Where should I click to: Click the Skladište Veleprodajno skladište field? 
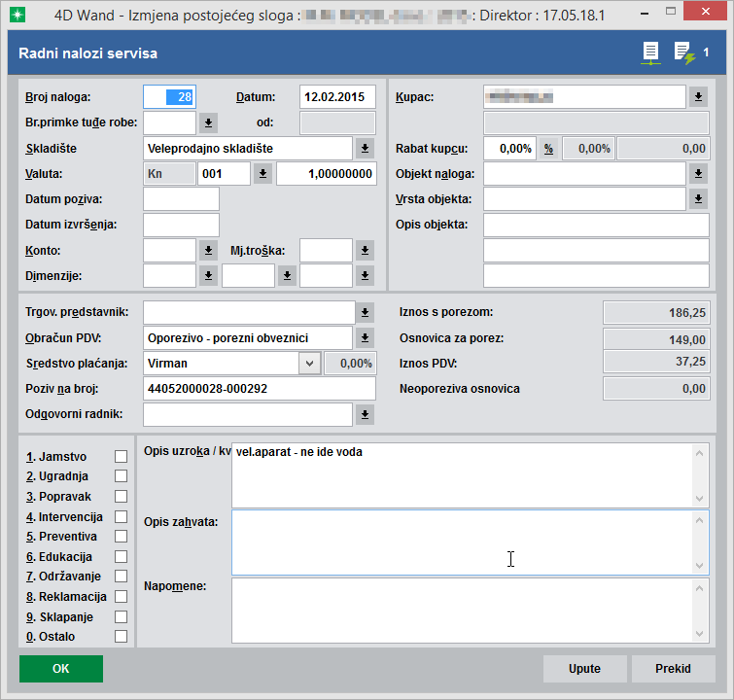(x=248, y=149)
